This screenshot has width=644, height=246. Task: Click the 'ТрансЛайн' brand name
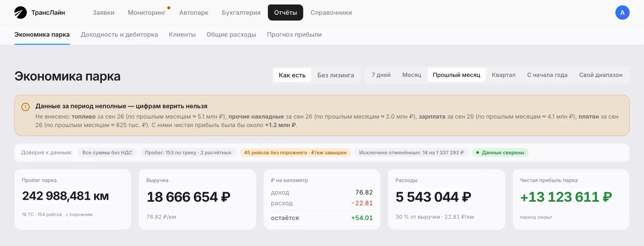(48, 12)
